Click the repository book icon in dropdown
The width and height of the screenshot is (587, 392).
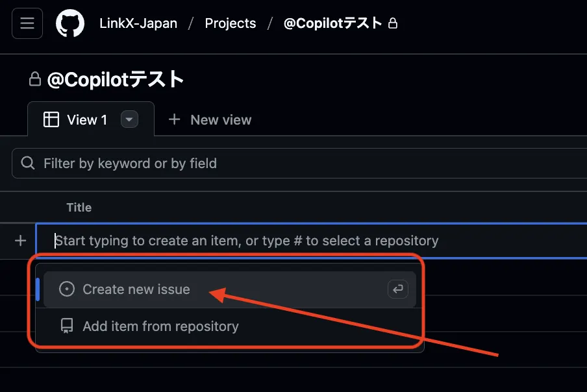click(x=66, y=326)
